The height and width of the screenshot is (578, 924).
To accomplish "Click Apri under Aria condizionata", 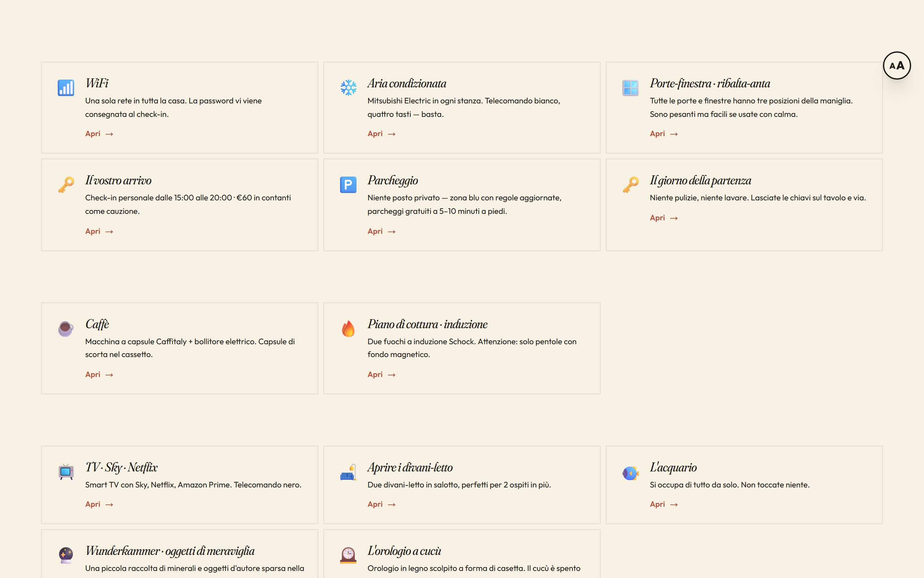I will pos(381,134).
